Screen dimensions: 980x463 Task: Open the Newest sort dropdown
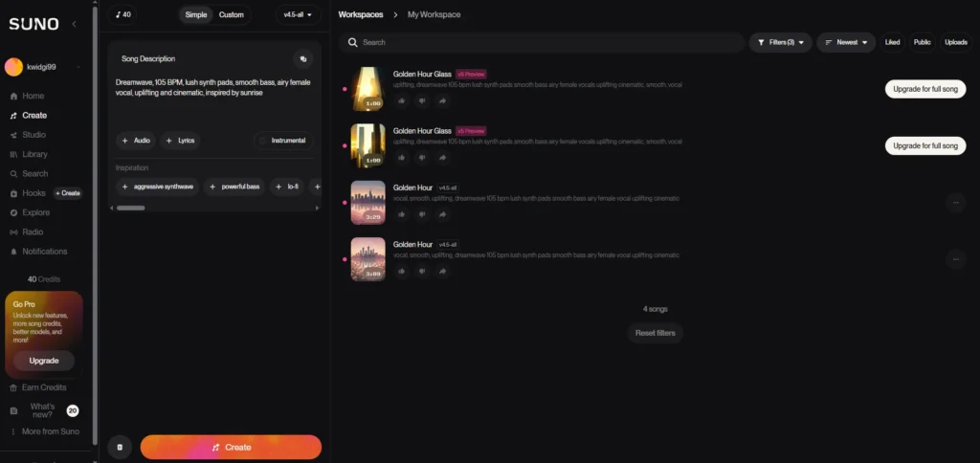point(846,42)
